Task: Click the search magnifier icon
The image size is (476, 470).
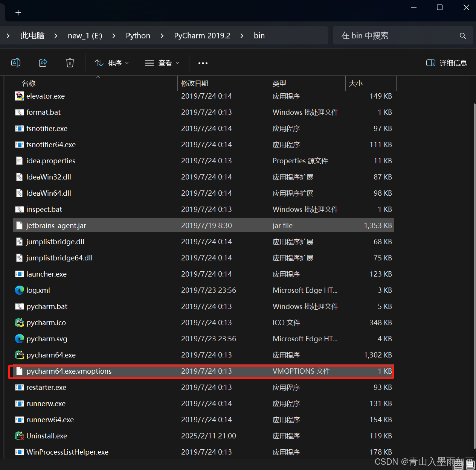Action: pos(463,36)
